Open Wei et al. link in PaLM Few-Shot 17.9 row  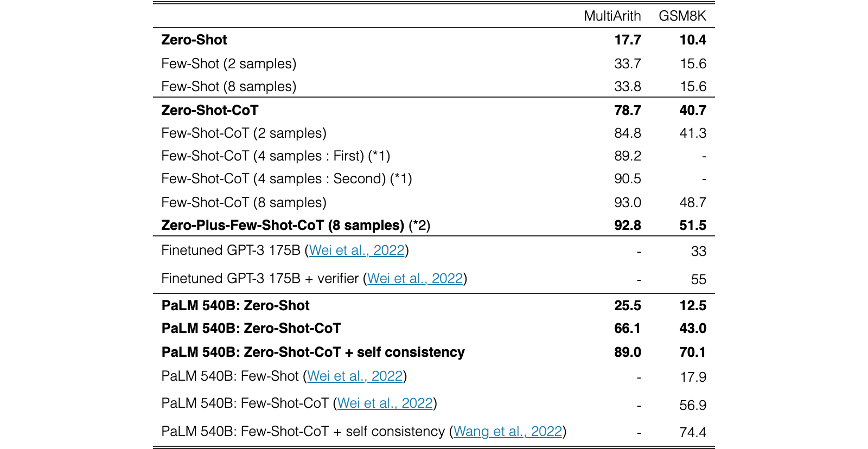(355, 376)
